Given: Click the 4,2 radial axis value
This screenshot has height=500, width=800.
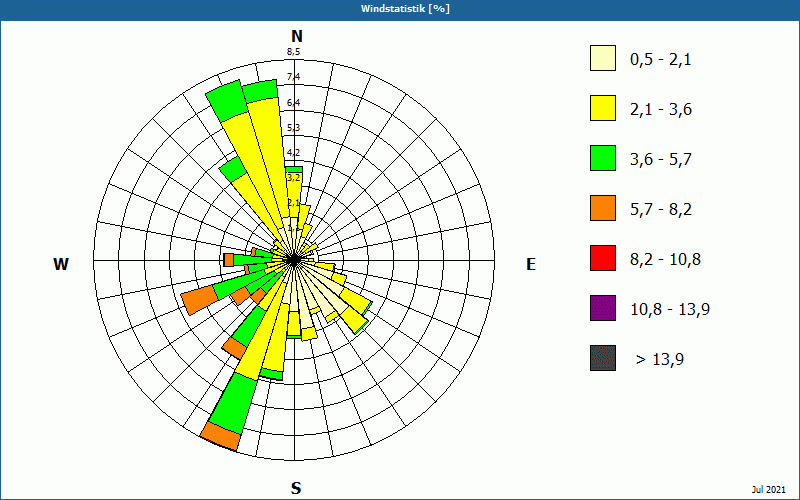Looking at the screenshot, I should (293, 153).
